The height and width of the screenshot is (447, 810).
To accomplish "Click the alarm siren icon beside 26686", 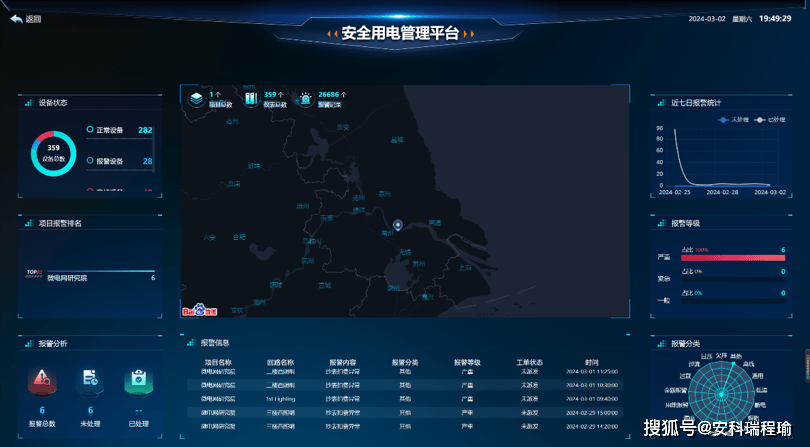I will point(306,99).
